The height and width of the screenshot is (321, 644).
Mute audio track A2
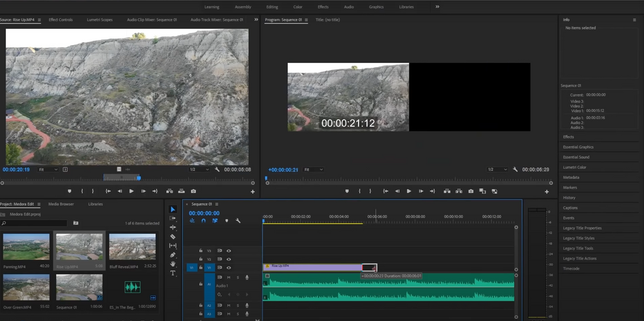tap(229, 304)
